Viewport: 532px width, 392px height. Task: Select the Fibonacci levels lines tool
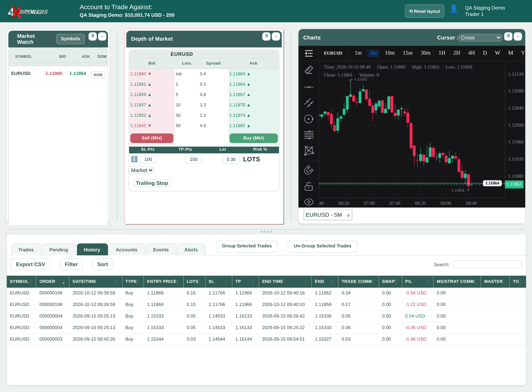coord(309,135)
